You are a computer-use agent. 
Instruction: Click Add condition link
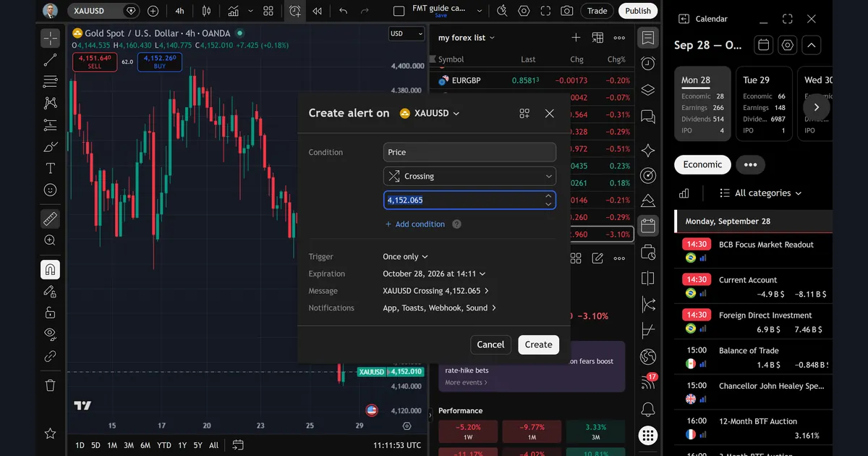point(415,224)
